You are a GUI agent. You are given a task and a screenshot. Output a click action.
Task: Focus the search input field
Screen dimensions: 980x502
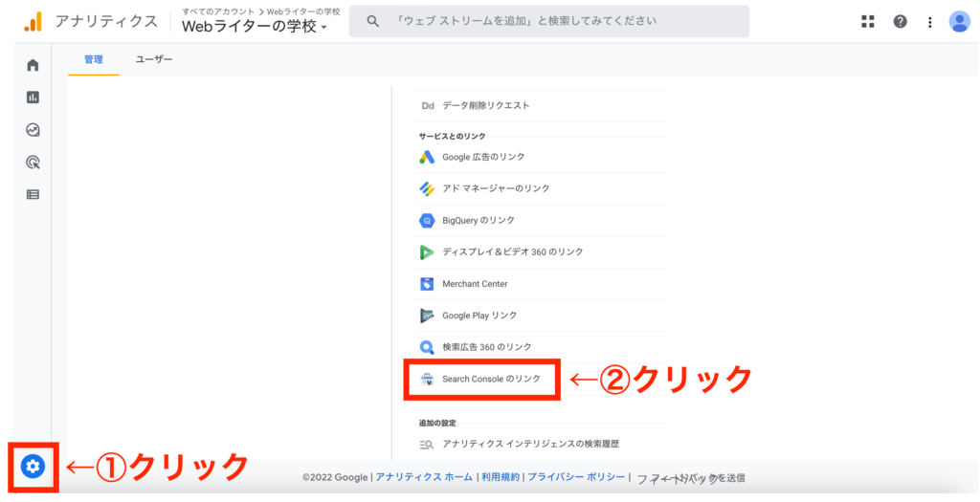tap(548, 21)
